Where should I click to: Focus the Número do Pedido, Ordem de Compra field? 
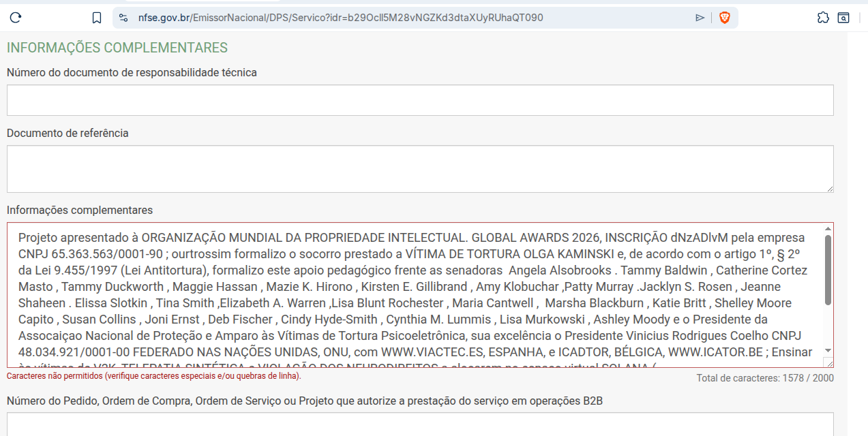[x=420, y=424]
